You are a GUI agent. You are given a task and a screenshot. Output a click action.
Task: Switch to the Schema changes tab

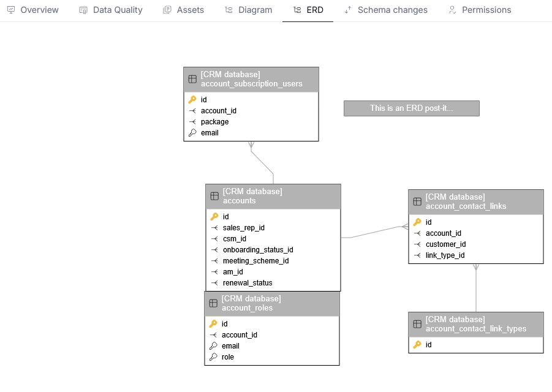coord(386,10)
